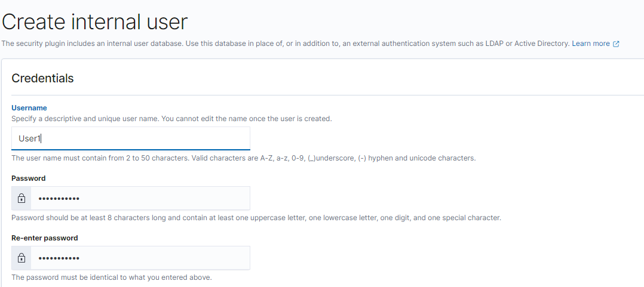Click the Create internal user page title
Screen dimensions: 644x287
[x=95, y=21]
